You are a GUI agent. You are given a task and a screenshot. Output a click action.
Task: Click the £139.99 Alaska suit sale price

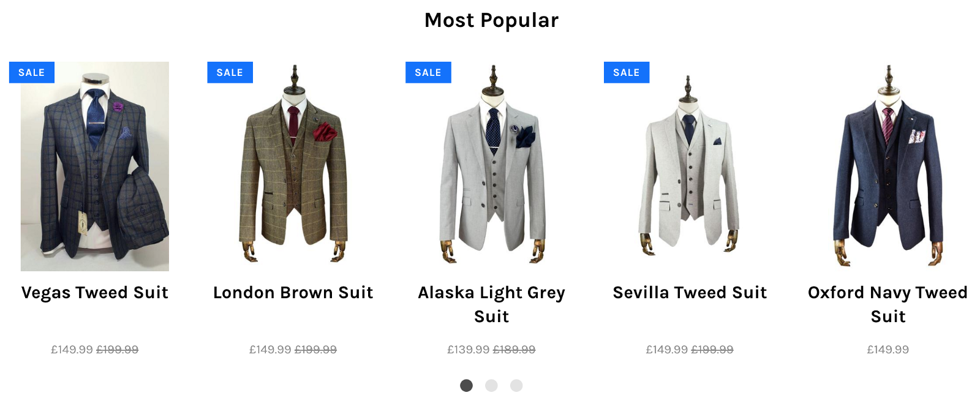pos(469,350)
